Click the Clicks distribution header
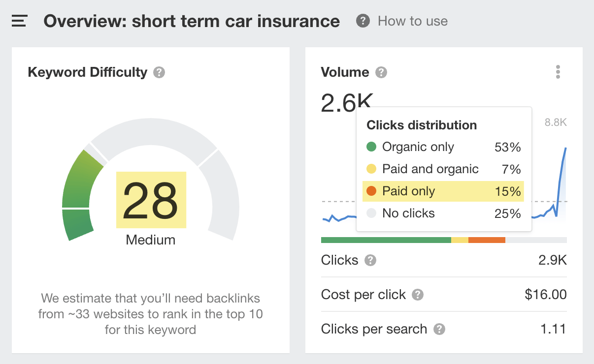The image size is (594, 364). coord(421,125)
